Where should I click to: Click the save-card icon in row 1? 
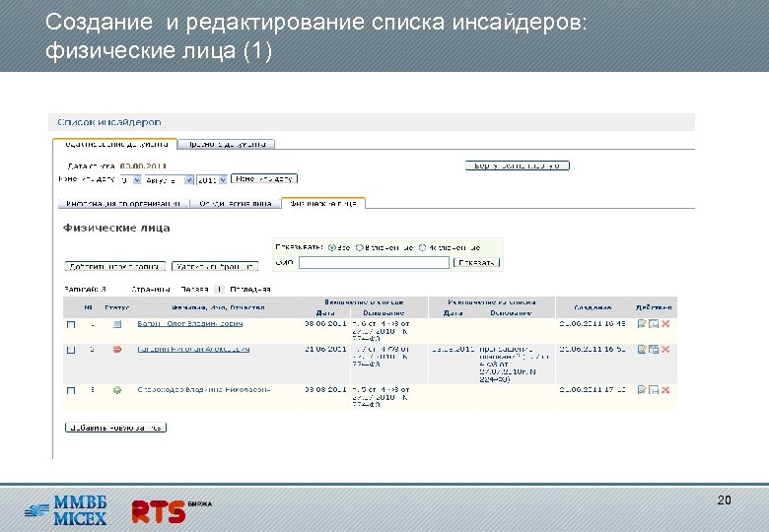[654, 323]
